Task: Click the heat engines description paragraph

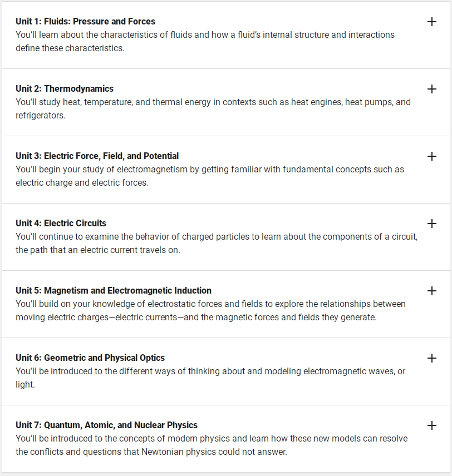Action: point(213,108)
